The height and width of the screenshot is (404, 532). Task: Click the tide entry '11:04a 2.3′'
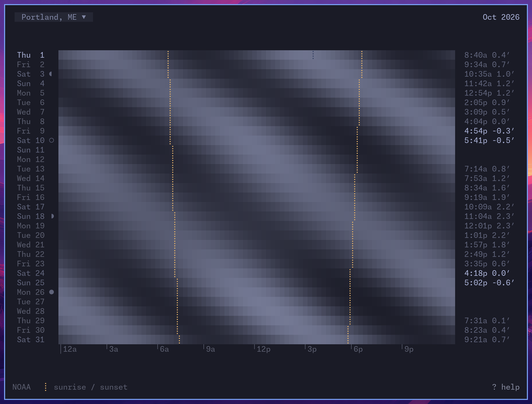click(489, 216)
